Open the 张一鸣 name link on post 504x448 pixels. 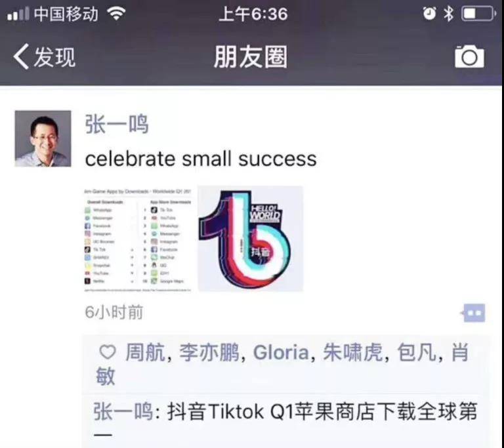coord(117,124)
